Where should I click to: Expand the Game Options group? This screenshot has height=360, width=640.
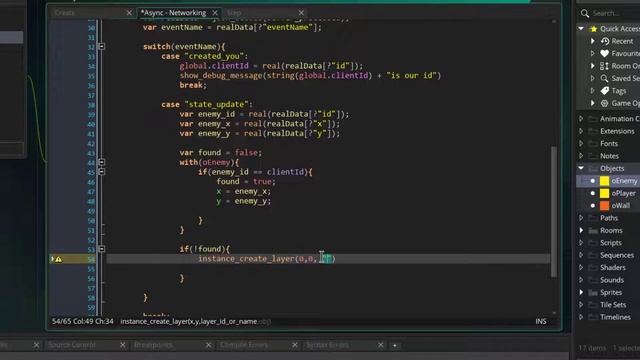593,103
